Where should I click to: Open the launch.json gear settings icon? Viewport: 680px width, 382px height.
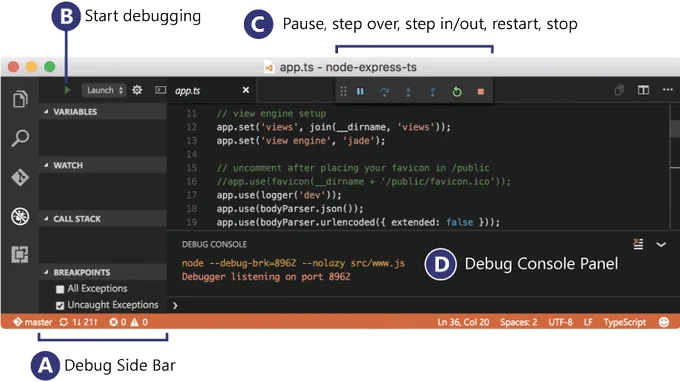click(137, 90)
